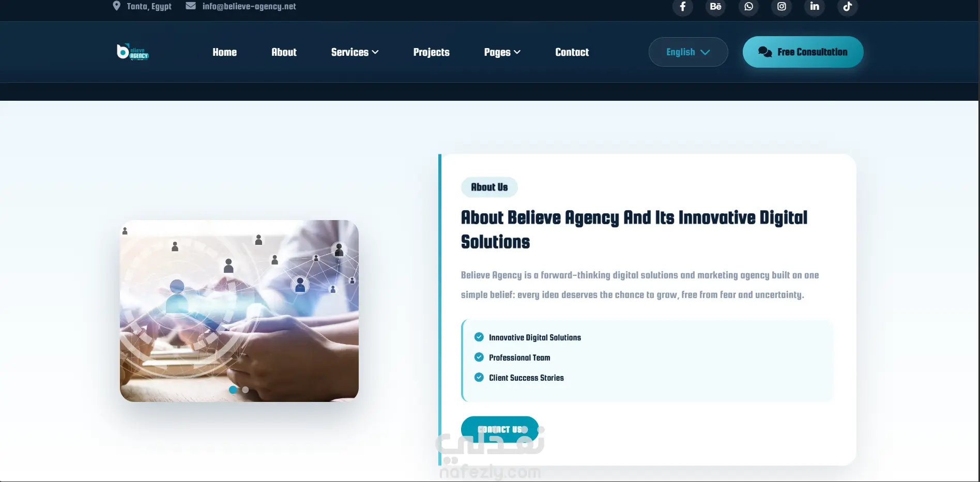Click the Client Success Stories text
The image size is (980, 482).
[x=526, y=378]
